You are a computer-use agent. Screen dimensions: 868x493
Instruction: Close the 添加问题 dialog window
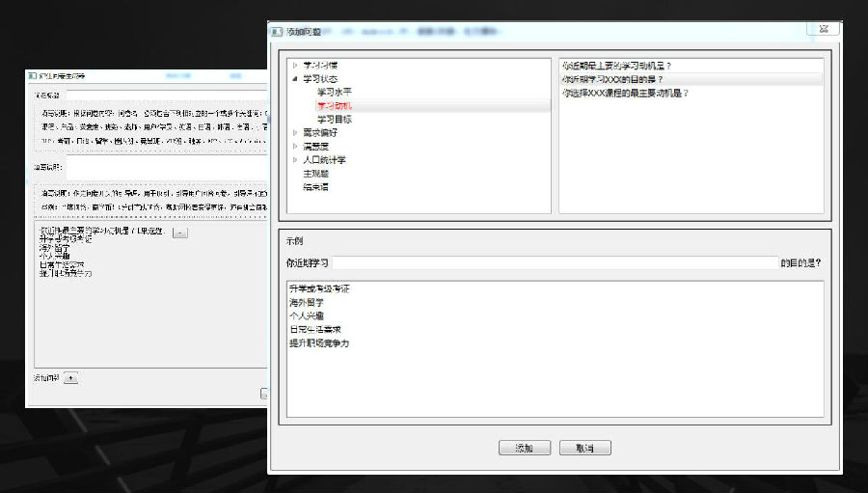823,30
